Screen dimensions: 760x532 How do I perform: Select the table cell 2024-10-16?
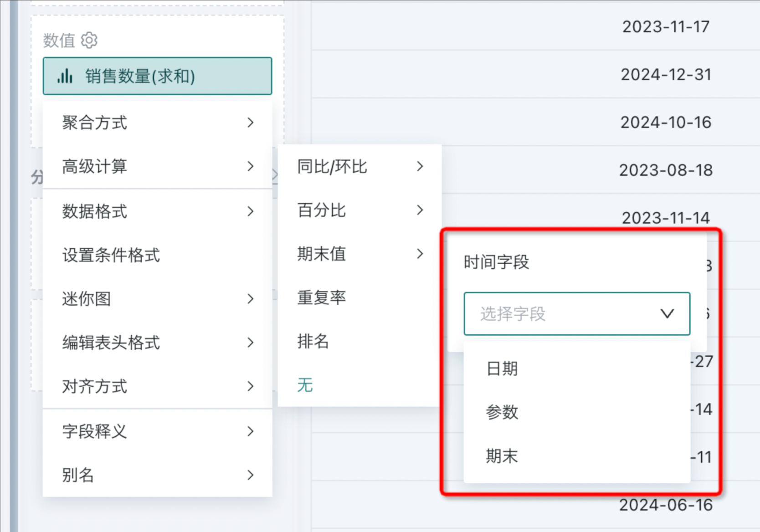(x=666, y=123)
